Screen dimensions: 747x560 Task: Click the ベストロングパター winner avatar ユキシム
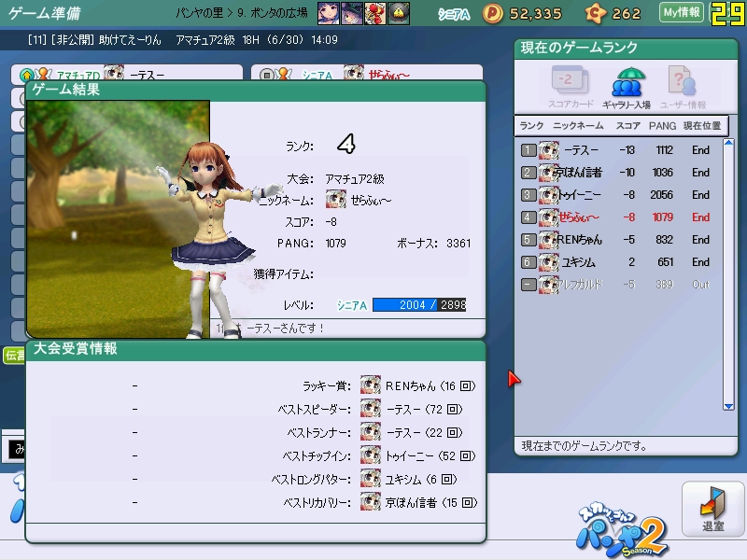[371, 478]
